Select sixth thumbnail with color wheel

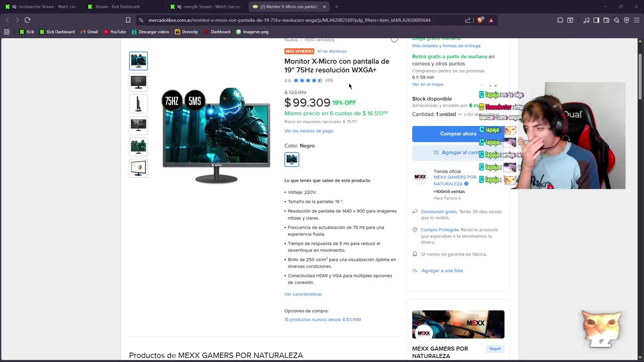138,168
